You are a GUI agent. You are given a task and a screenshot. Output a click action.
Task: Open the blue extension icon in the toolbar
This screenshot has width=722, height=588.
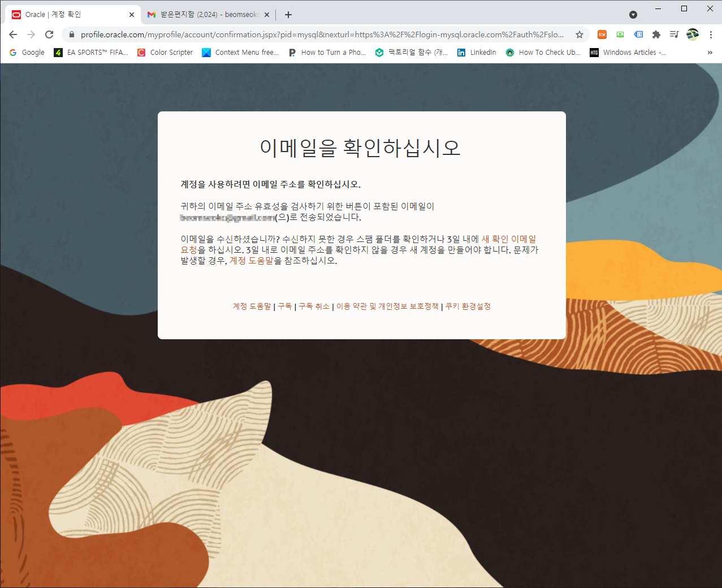click(638, 34)
